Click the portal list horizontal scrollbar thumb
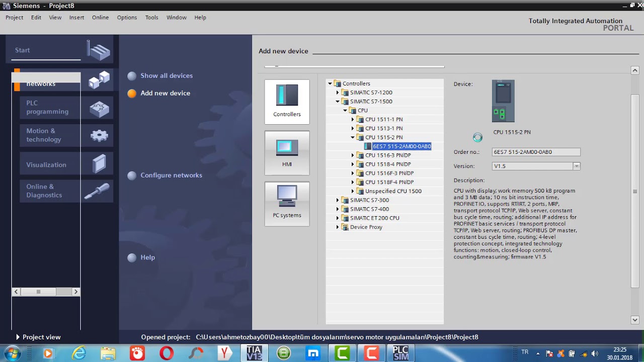Screen dimensions: 644x362 (x=39, y=292)
